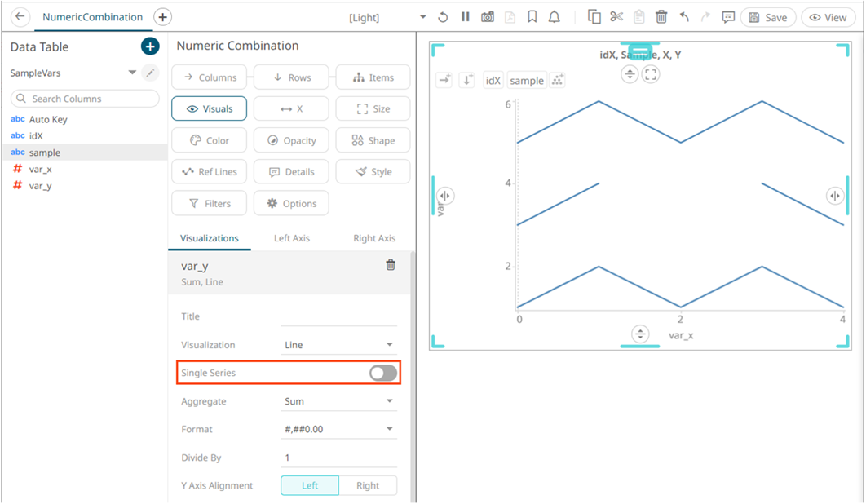The image size is (866, 504).
Task: Click the Save button
Action: (767, 18)
